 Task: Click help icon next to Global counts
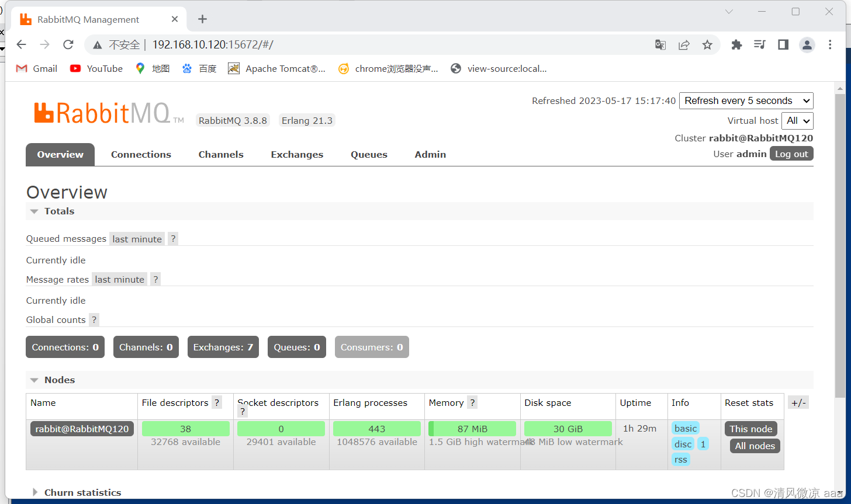coord(94,319)
